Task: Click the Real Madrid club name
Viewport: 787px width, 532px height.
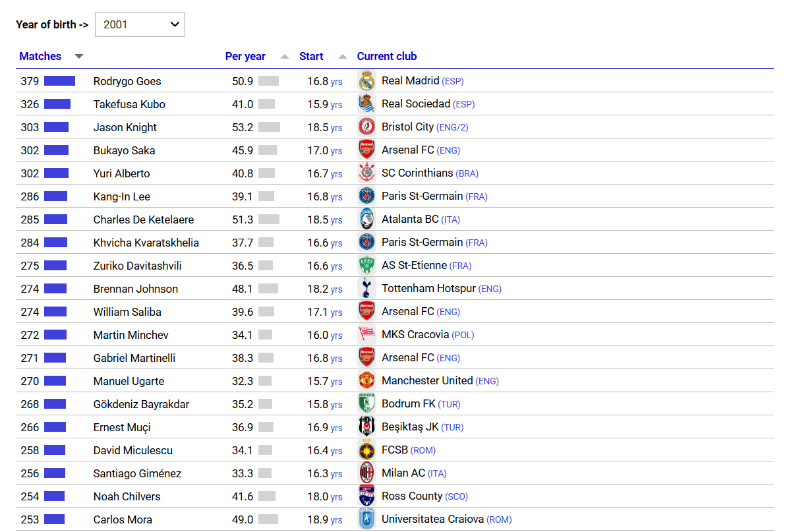Action: pos(410,81)
